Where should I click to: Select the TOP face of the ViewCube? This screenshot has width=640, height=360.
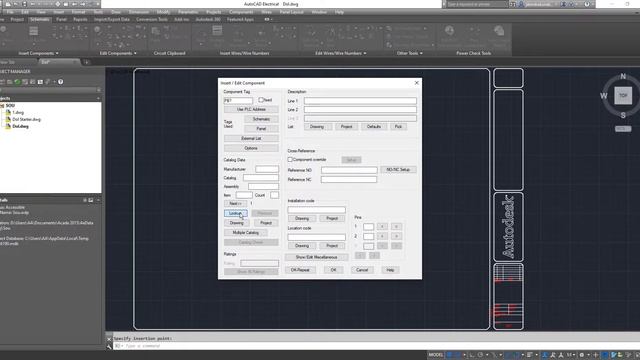[x=623, y=96]
